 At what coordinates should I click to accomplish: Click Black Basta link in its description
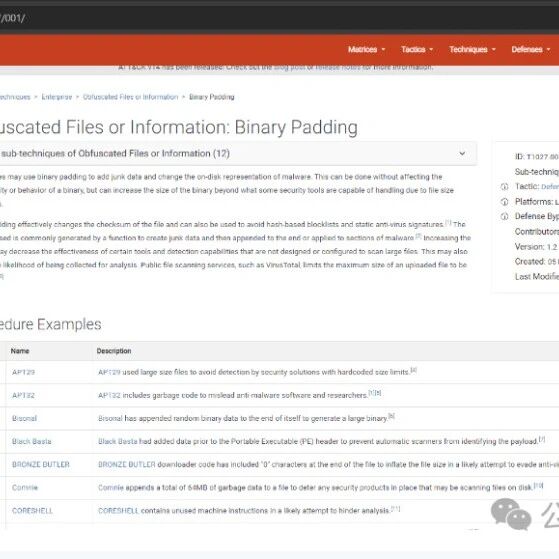click(x=118, y=441)
